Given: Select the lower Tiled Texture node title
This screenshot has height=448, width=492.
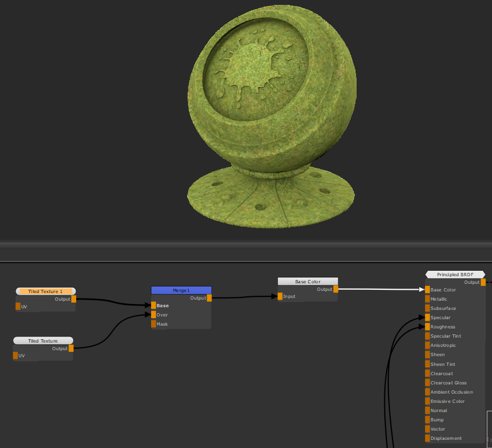Looking at the screenshot, I should click(43, 341).
